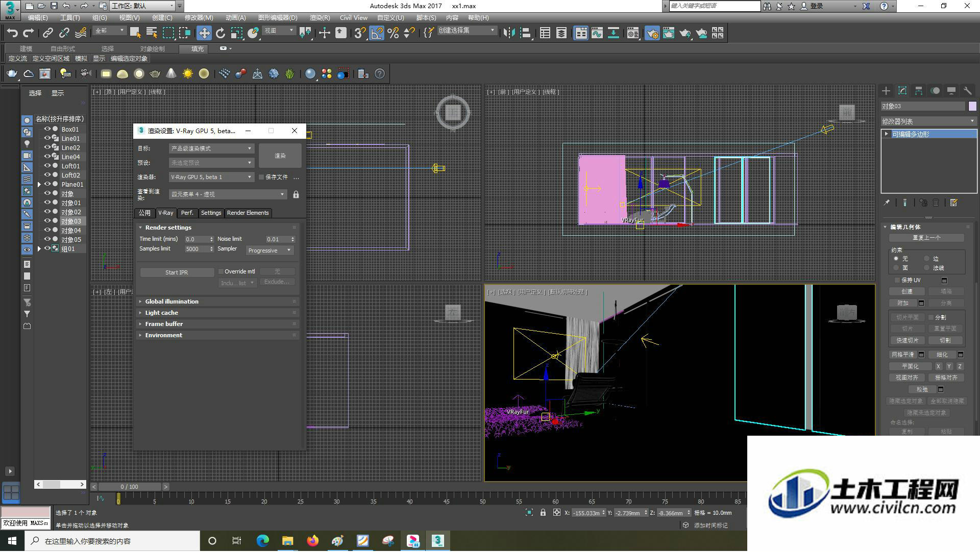Expand the Global illumination rollout
Screen dimensions: 980x552
(218, 302)
